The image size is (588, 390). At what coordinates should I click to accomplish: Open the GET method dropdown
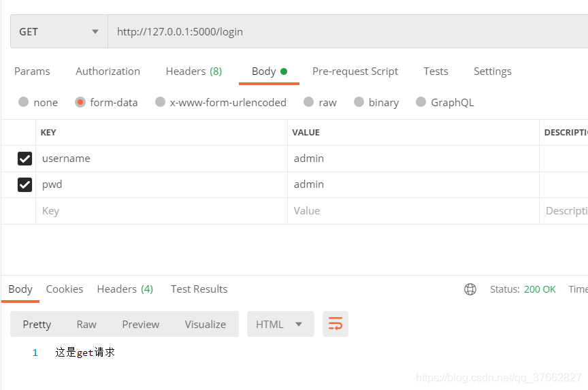tap(59, 32)
